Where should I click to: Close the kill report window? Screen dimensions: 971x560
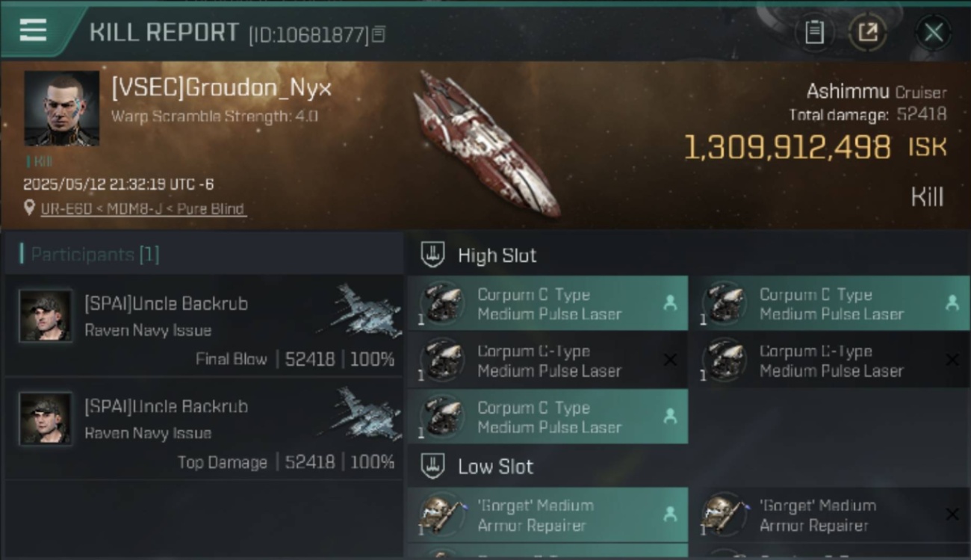tap(934, 32)
